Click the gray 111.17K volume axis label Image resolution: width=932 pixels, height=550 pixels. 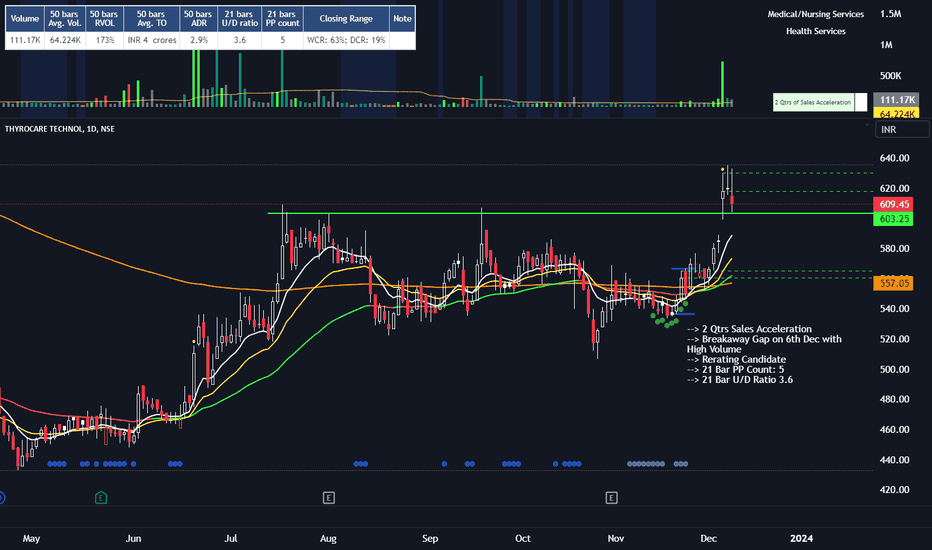896,100
